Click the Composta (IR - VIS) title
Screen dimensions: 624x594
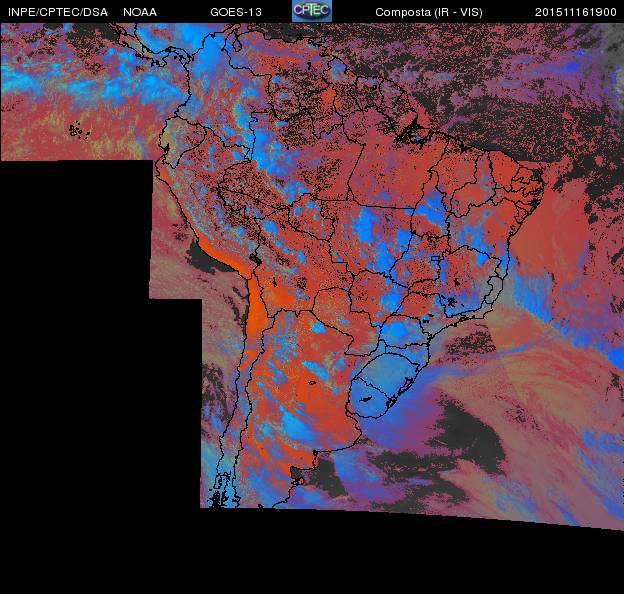[429, 12]
